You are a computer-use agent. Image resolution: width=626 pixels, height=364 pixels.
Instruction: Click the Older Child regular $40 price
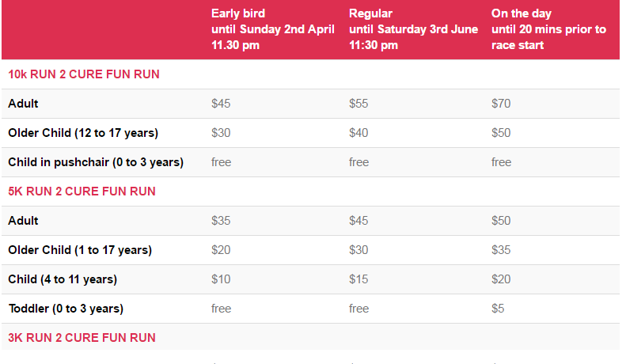click(359, 133)
